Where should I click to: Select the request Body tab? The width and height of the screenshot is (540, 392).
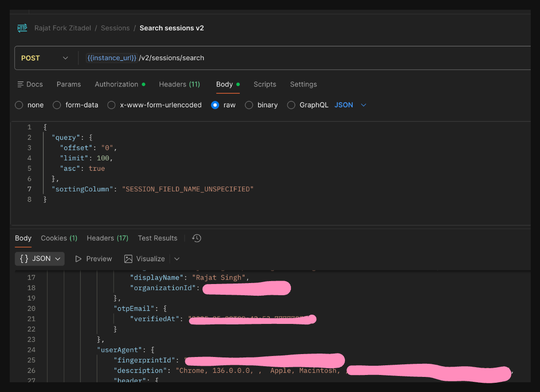[228, 84]
